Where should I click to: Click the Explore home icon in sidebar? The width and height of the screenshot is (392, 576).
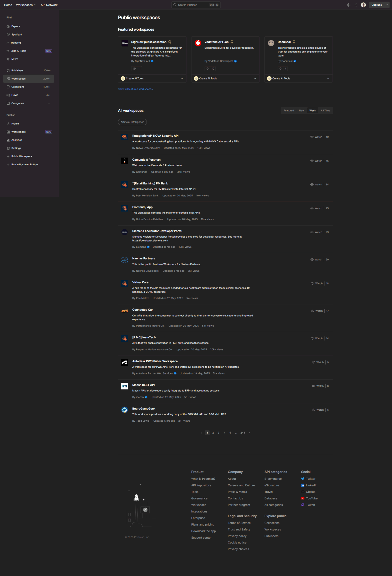coord(8,26)
